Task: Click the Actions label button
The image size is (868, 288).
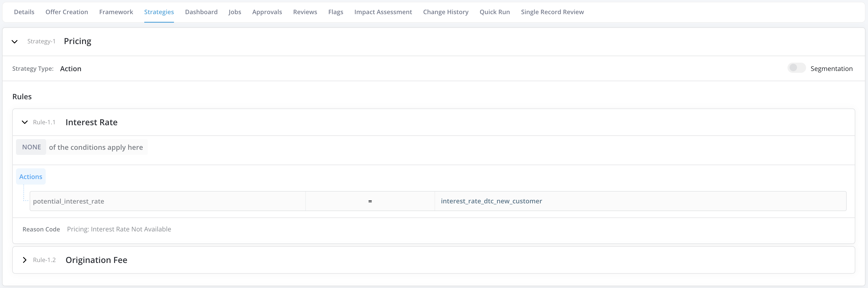Action: point(31,177)
